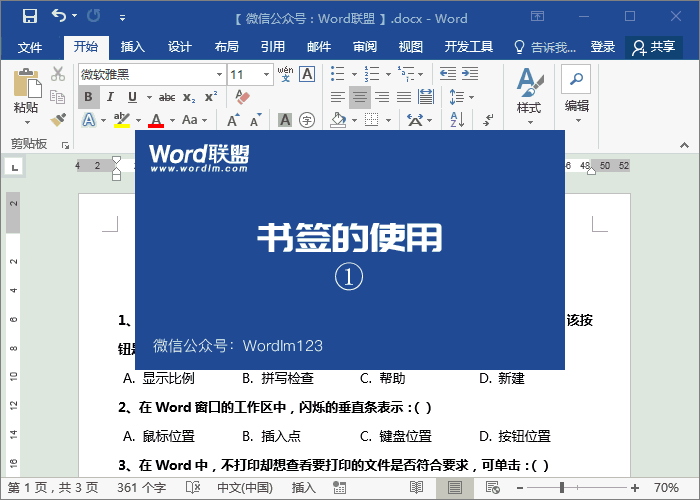Viewport: 700px width, 500px height.
Task: Click the 登录 sign-in button
Action: 603,46
